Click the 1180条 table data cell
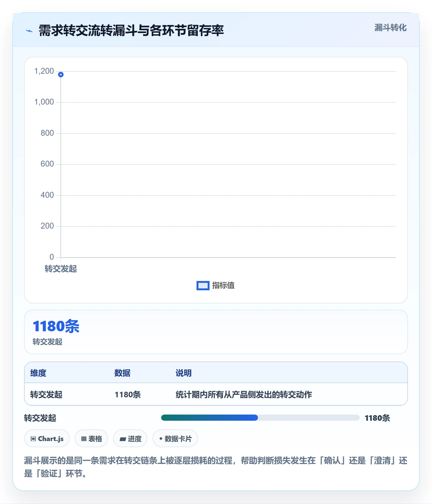Viewport: 432px width, 504px height. [128, 395]
